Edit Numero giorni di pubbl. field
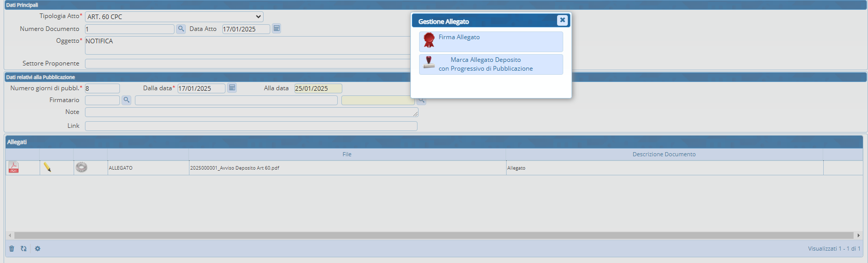The width and height of the screenshot is (868, 263). click(102, 88)
